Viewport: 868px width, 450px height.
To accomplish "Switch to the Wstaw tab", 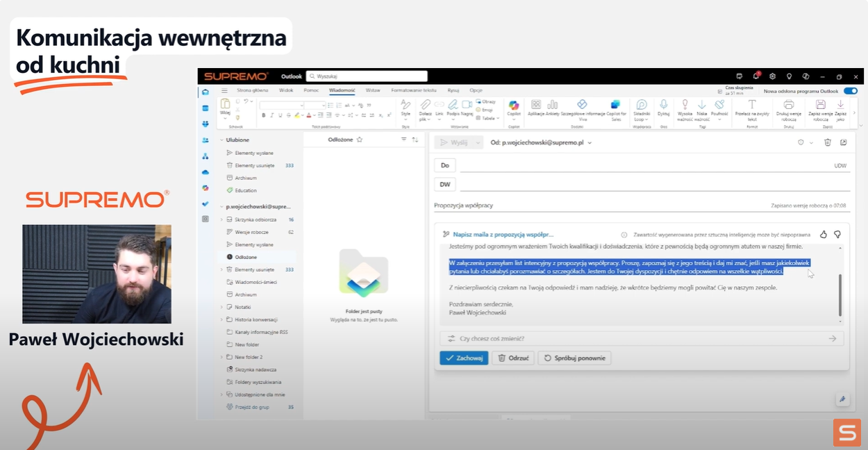I will (373, 90).
